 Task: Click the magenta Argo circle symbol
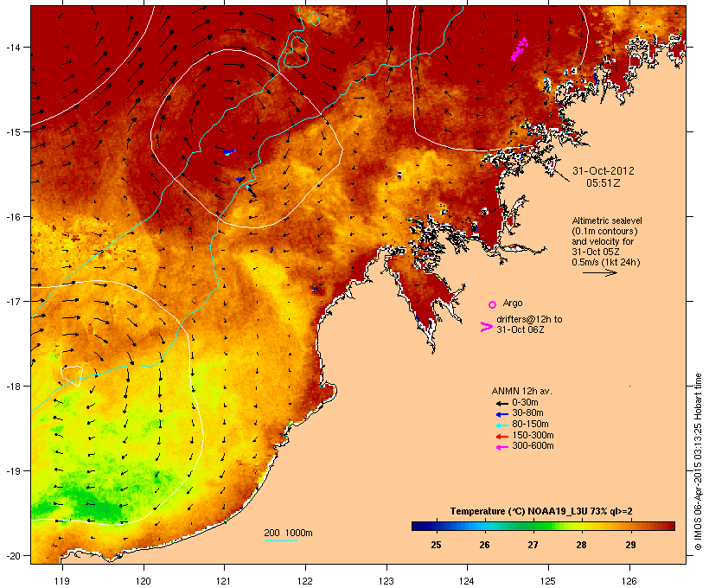pyautogui.click(x=493, y=304)
